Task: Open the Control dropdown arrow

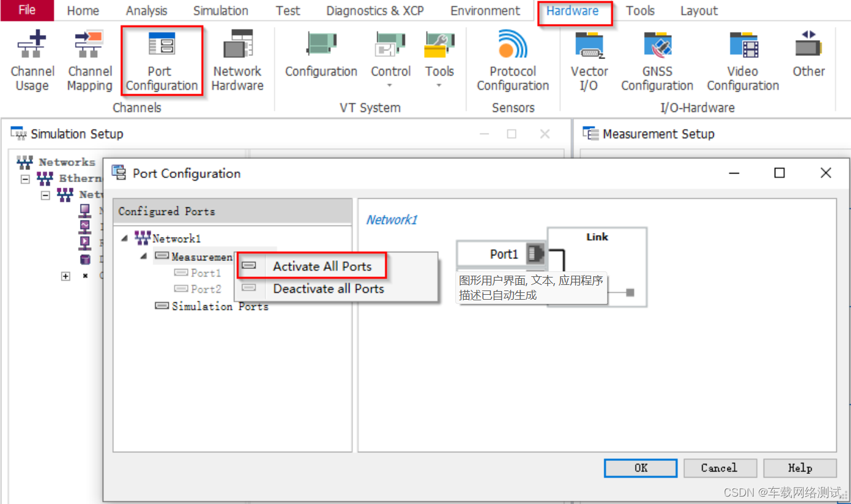Action: (x=390, y=86)
